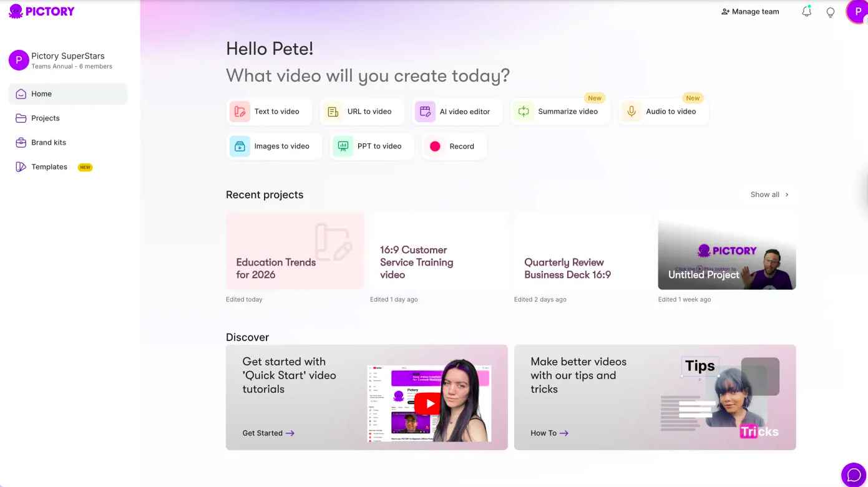
Task: Start the red Record button
Action: click(x=435, y=147)
